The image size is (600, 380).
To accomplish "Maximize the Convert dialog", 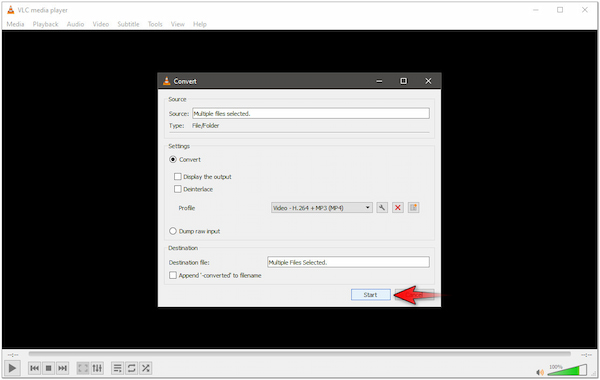I will pos(403,81).
